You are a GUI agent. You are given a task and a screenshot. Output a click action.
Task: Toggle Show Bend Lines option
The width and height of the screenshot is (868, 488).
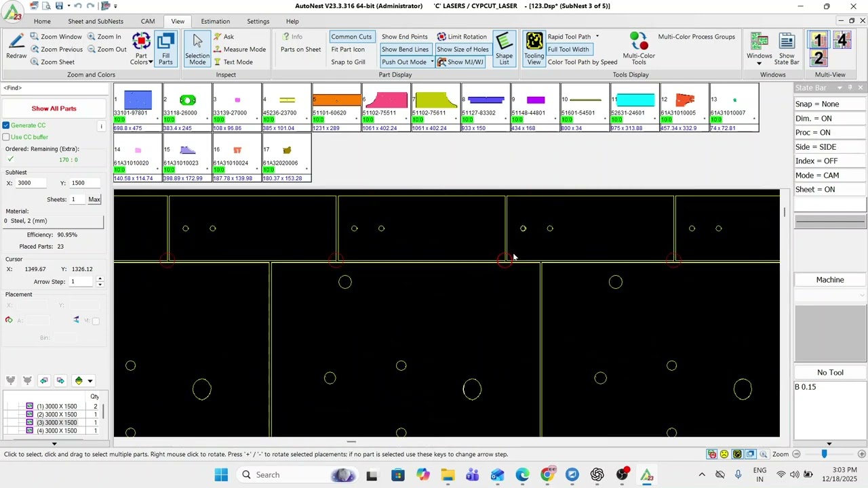(x=405, y=49)
